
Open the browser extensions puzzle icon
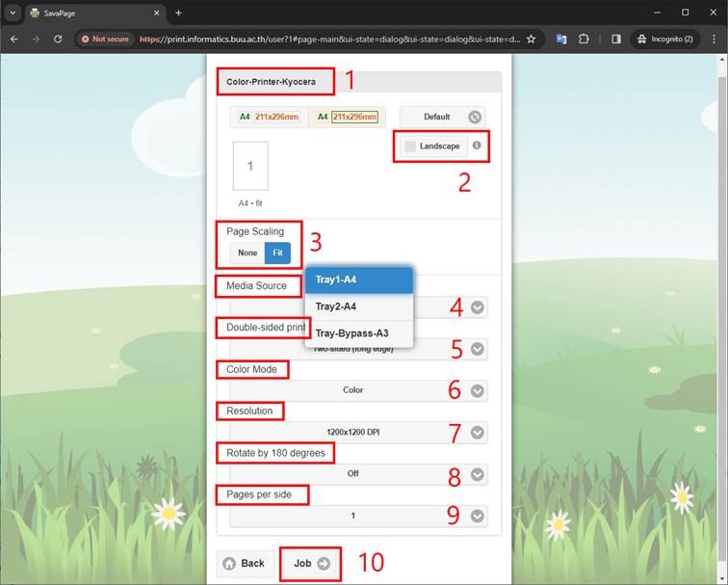point(584,40)
